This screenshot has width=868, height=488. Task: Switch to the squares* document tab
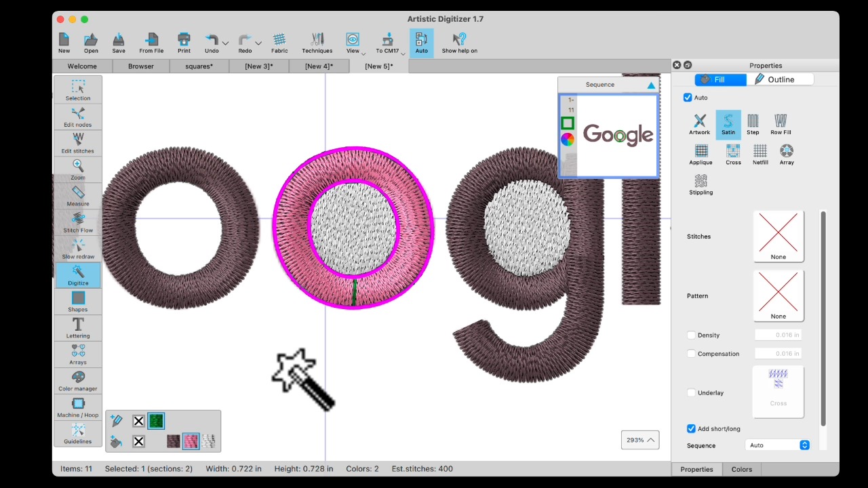(199, 66)
